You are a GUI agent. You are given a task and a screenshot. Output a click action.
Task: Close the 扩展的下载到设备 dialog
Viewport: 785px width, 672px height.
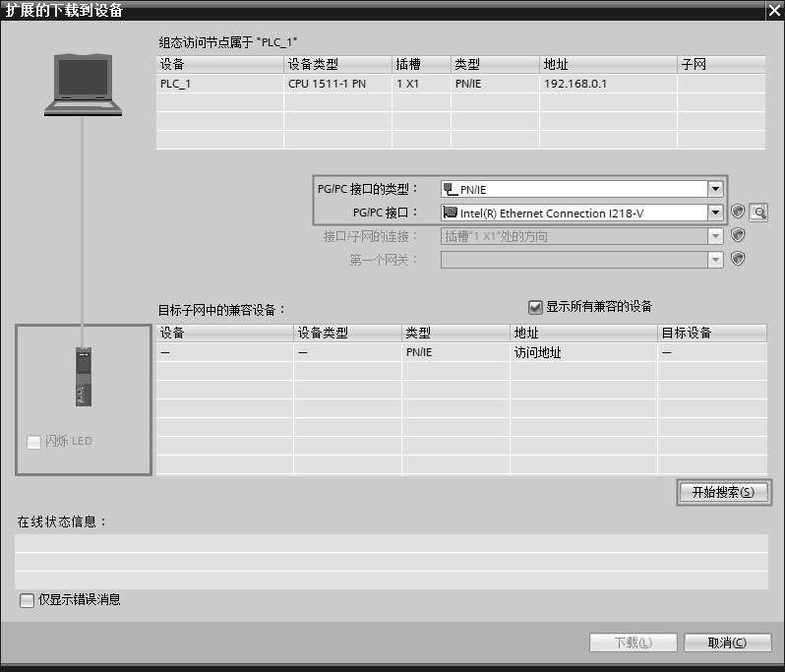774,11
